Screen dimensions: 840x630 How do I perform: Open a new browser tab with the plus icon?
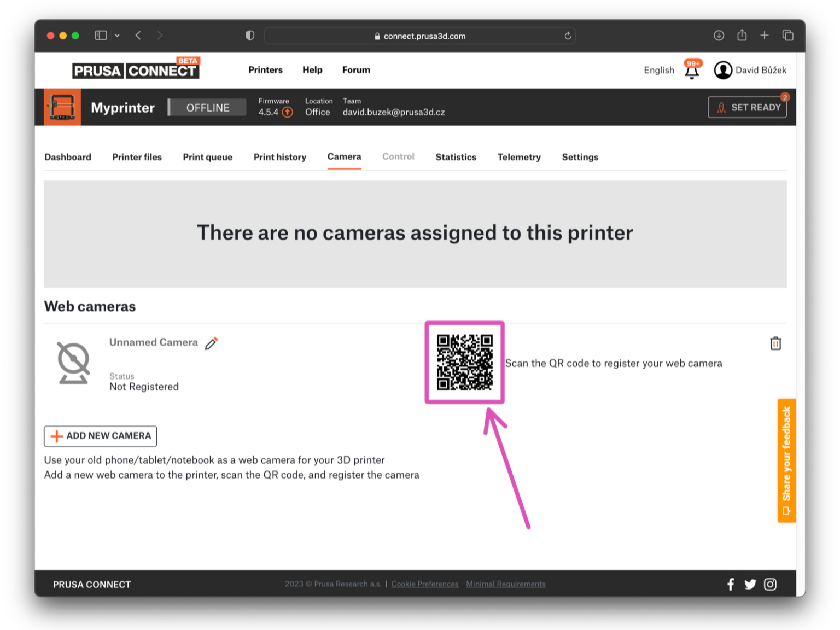tap(765, 35)
